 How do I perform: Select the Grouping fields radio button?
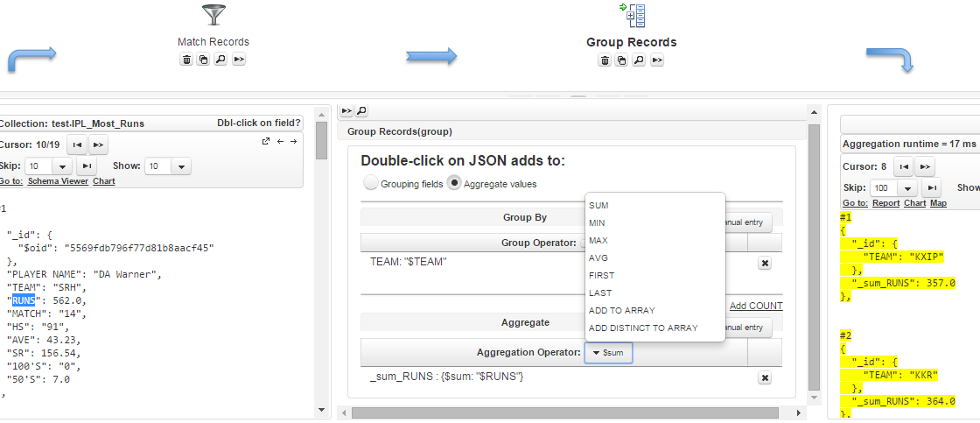pyautogui.click(x=371, y=183)
